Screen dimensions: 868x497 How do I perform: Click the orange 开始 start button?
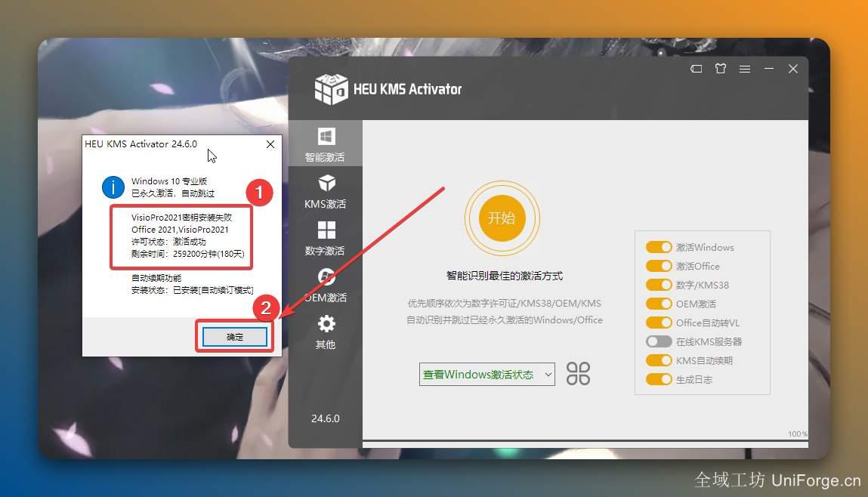[502, 218]
